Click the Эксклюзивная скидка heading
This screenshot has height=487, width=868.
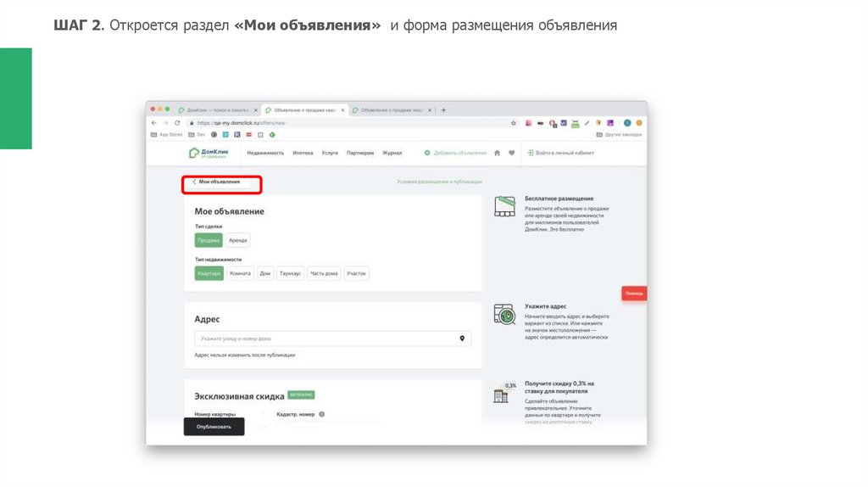(x=239, y=397)
